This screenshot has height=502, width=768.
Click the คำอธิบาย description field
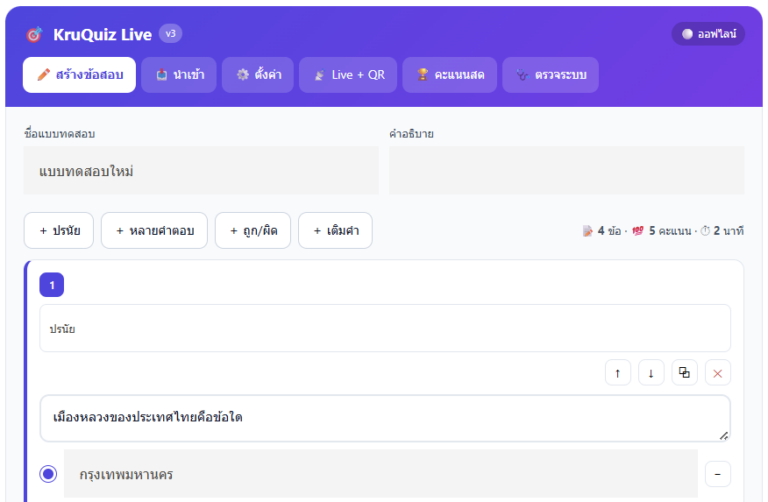[567, 171]
